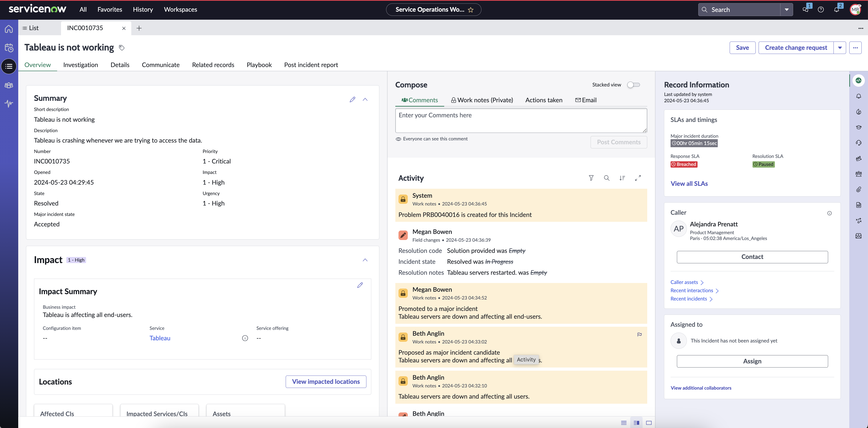This screenshot has height=428, width=868.
Task: Open the Caller info icon
Action: (830, 213)
